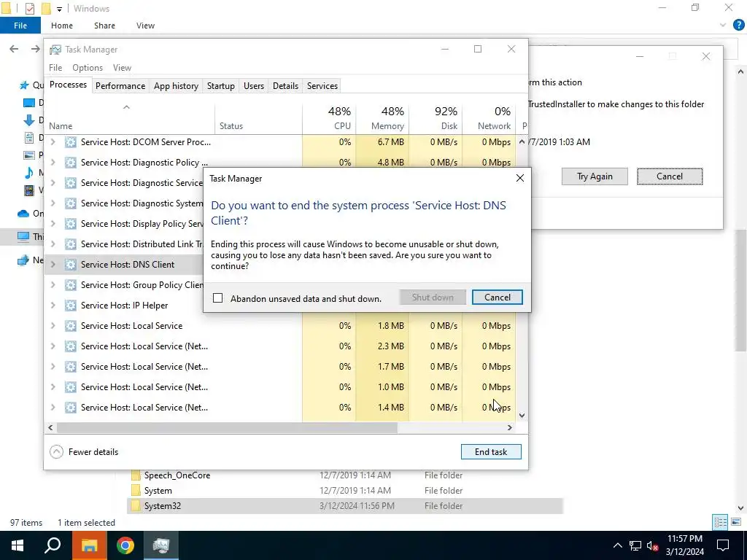Click gear icon of Service Host: Local Service
This screenshot has height=560, width=747.
[71, 326]
